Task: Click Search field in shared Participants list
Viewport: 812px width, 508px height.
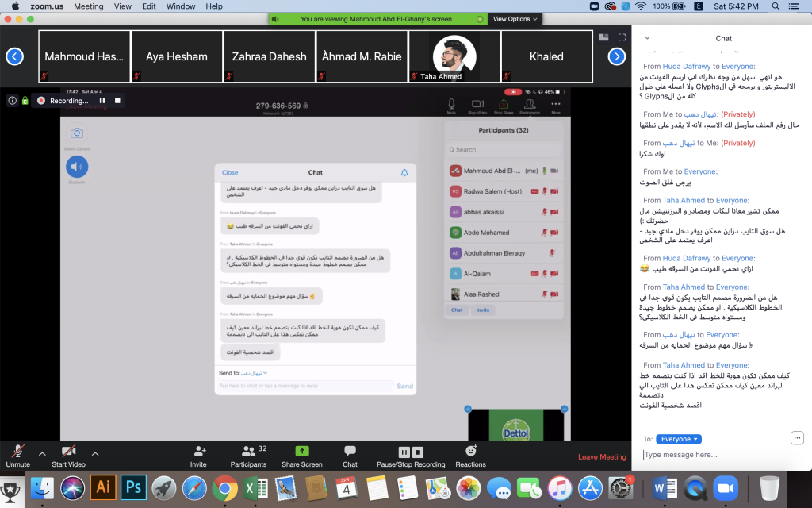Action: (504, 150)
